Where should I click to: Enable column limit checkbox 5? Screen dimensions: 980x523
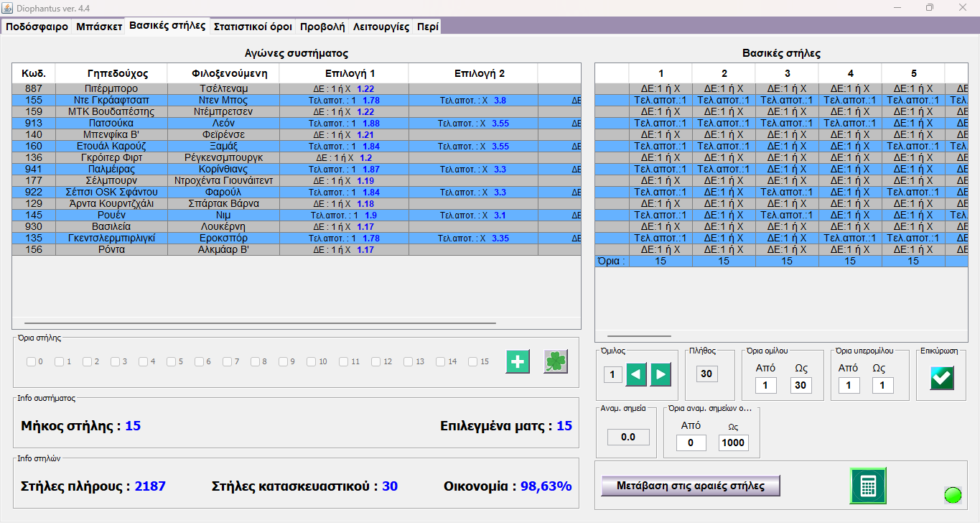pos(172,361)
